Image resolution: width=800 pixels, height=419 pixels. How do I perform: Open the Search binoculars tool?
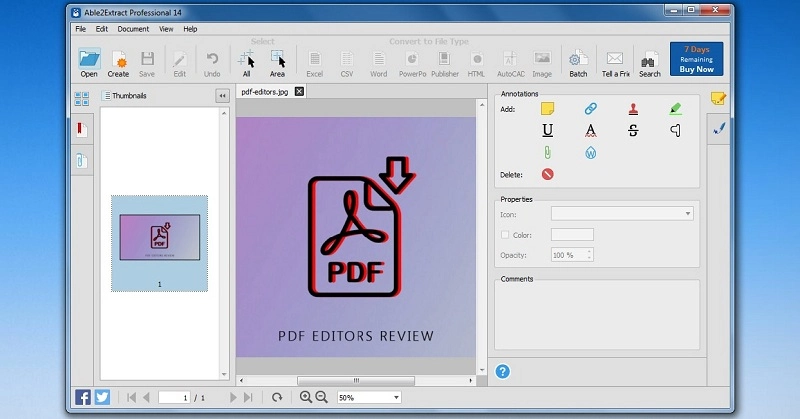pos(649,60)
